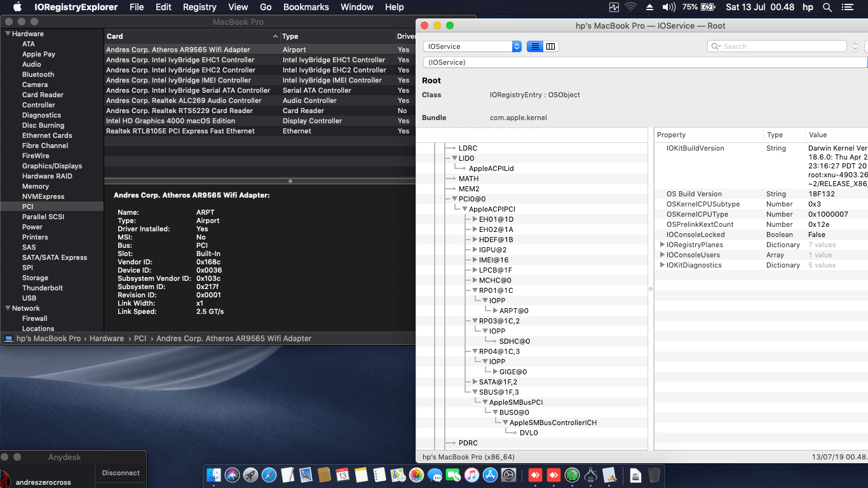The height and width of the screenshot is (488, 868).
Task: Select the OS Build Version property row
Action: click(x=761, y=194)
